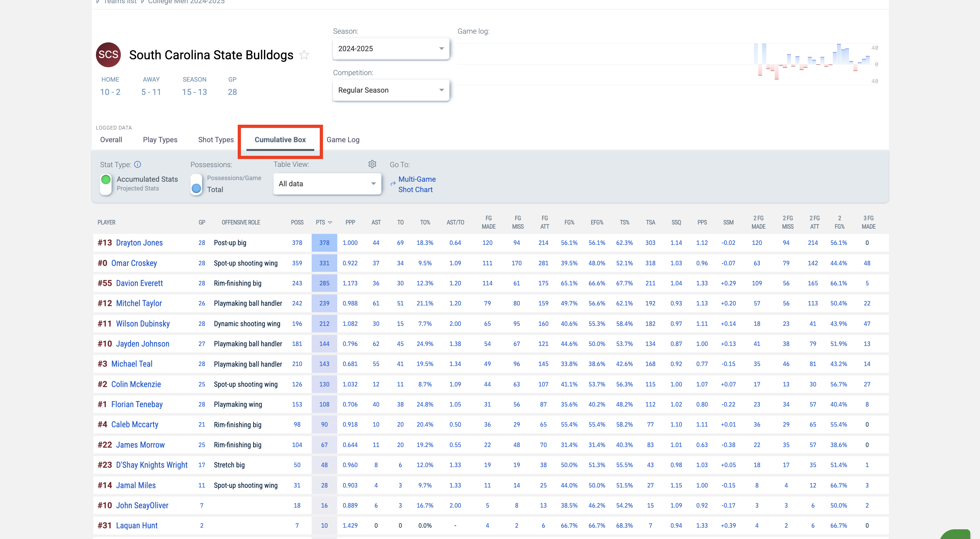The image size is (980, 539).
Task: Open Drayton Jones player page
Action: (139, 243)
